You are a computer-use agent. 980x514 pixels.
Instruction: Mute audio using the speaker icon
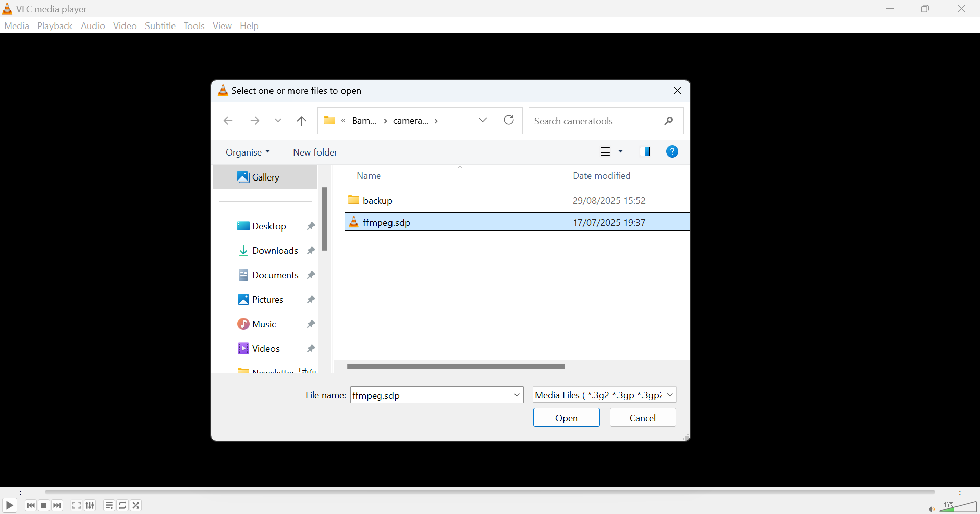(932, 508)
